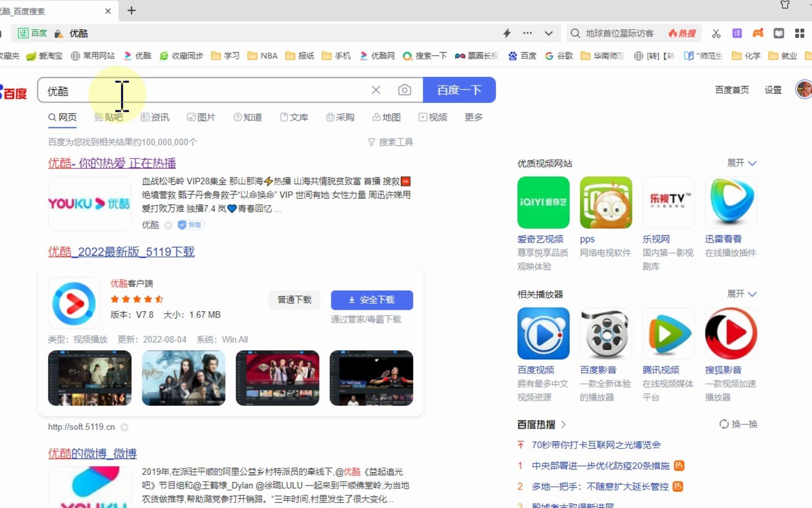Click the 百度影音 film reel icon

tap(606, 333)
